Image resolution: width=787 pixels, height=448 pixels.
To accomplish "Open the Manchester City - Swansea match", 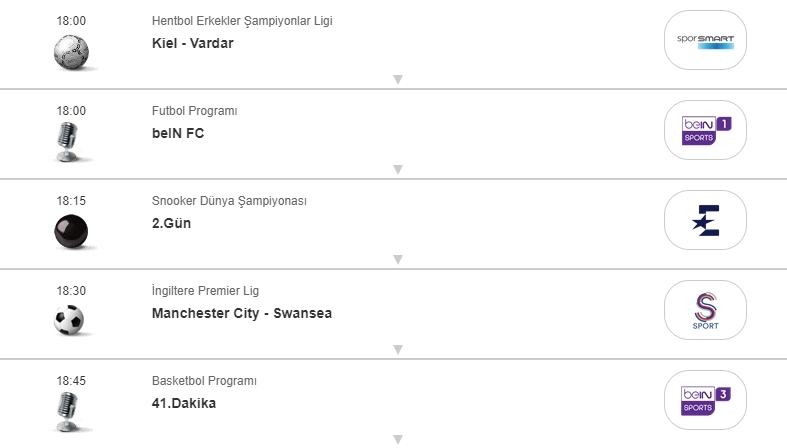I will tap(241, 313).
